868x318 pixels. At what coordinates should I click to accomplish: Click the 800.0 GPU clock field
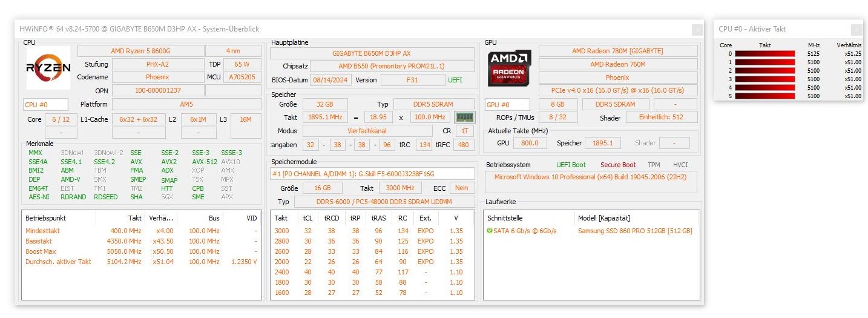(530, 143)
